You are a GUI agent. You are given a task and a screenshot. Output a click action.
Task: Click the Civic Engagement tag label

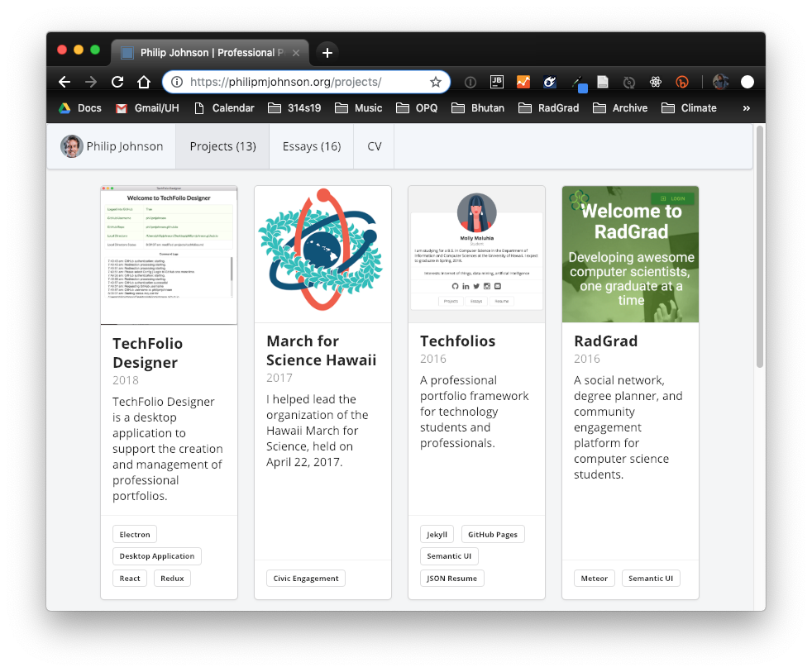click(x=306, y=579)
